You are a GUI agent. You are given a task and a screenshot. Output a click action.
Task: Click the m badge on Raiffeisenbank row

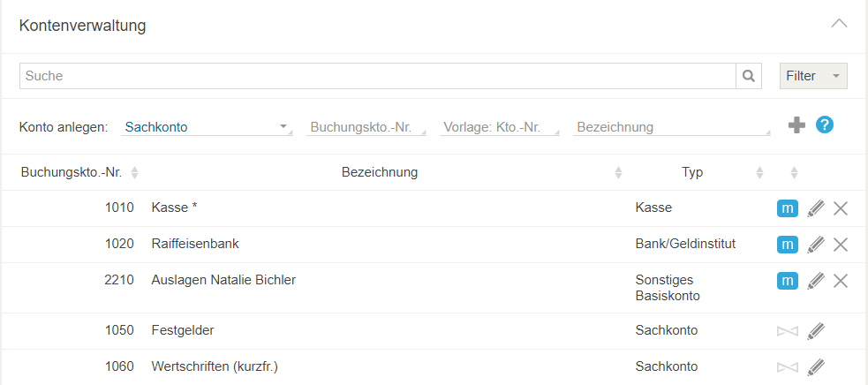787,245
